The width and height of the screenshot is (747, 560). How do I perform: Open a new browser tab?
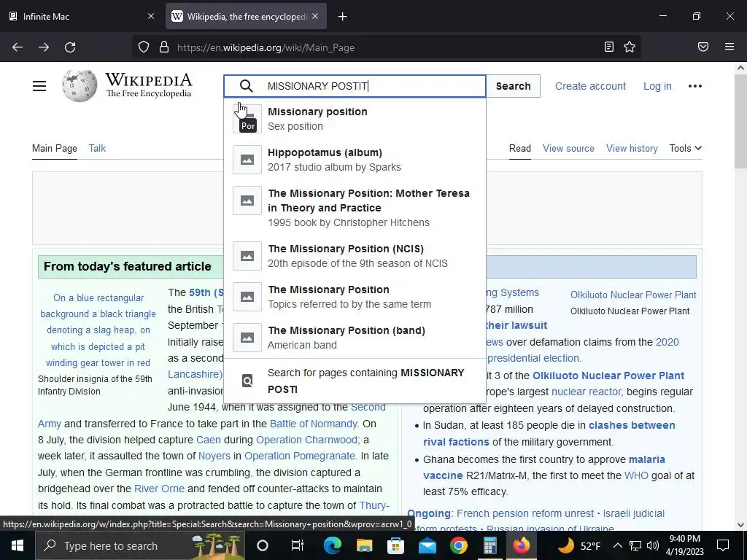(x=343, y=17)
